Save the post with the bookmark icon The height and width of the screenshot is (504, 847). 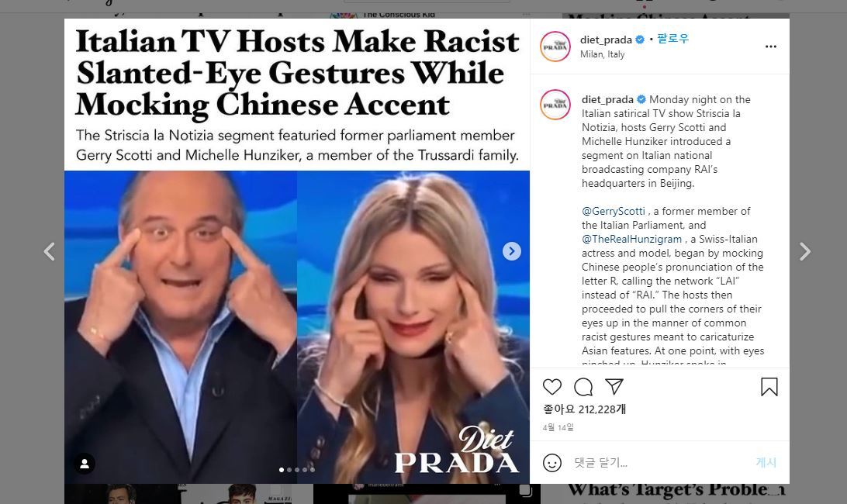(769, 387)
